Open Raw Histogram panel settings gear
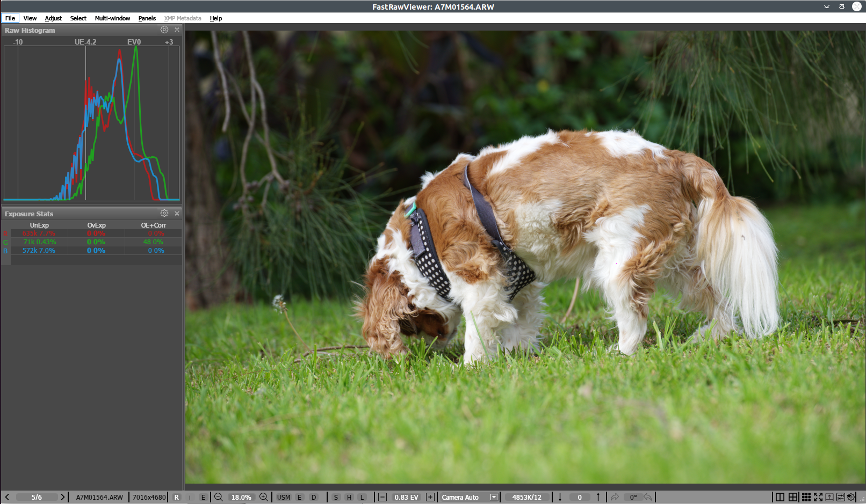 pyautogui.click(x=164, y=30)
